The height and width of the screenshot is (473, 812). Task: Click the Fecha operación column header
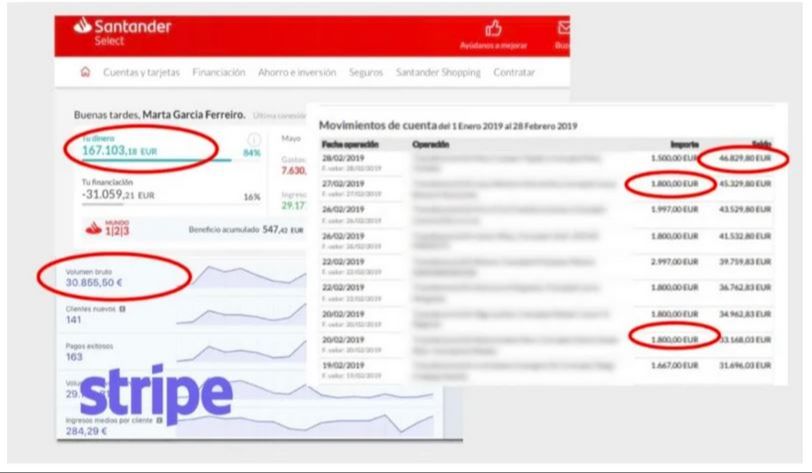click(350, 145)
